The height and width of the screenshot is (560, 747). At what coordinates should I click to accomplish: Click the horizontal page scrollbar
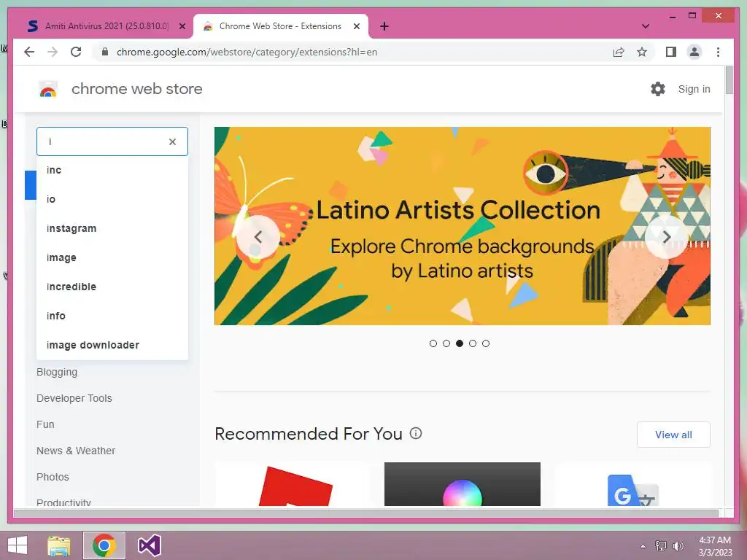366,513
